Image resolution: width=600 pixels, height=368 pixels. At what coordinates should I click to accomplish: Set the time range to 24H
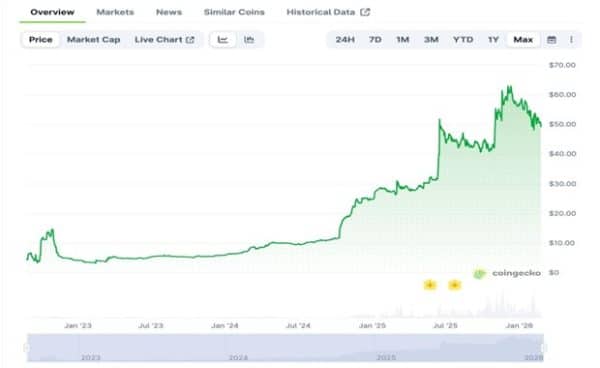tap(345, 40)
